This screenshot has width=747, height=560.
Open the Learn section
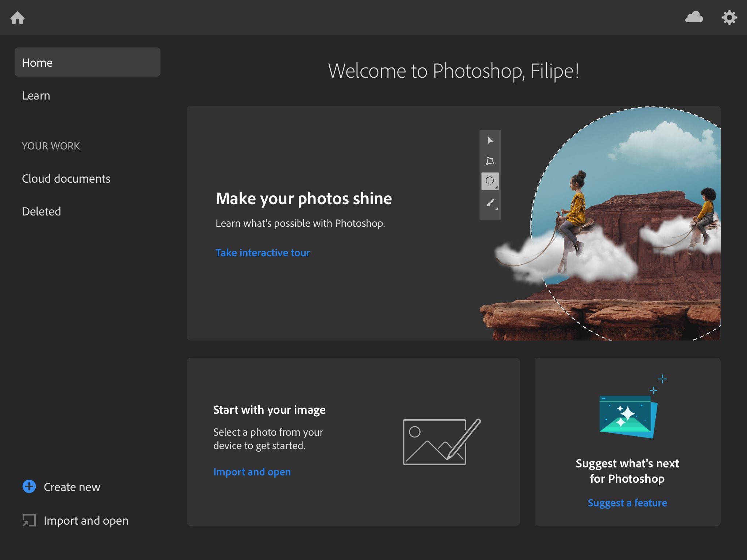point(36,96)
